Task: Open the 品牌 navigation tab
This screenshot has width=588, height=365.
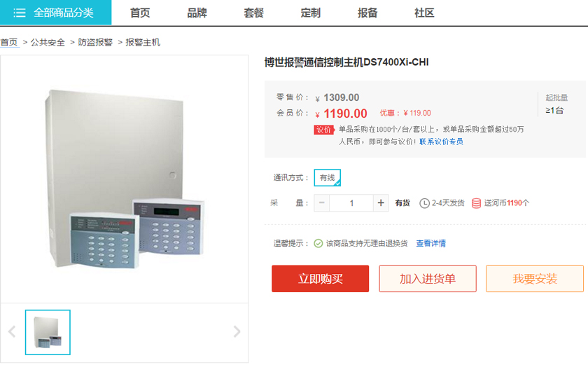Action: (x=197, y=13)
